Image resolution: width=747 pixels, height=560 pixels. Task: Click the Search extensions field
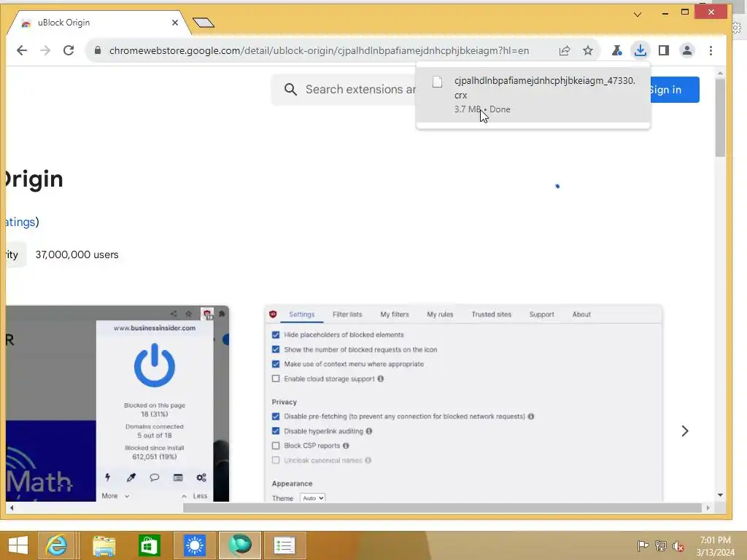[x=360, y=90]
